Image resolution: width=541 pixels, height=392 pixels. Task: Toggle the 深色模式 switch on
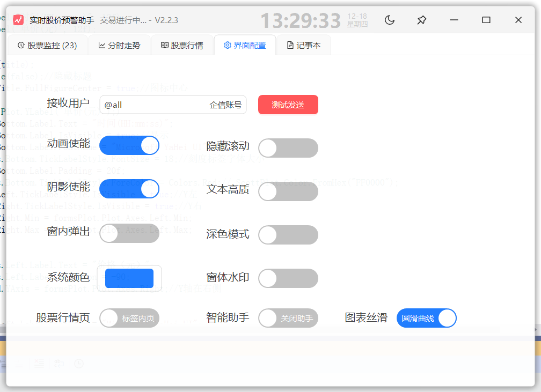(x=288, y=235)
